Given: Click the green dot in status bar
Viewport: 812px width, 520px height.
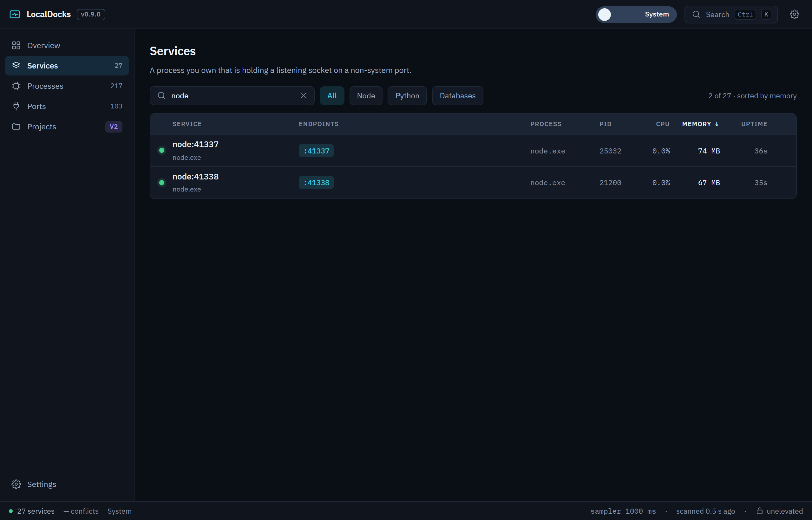Looking at the screenshot, I should click(x=11, y=511).
